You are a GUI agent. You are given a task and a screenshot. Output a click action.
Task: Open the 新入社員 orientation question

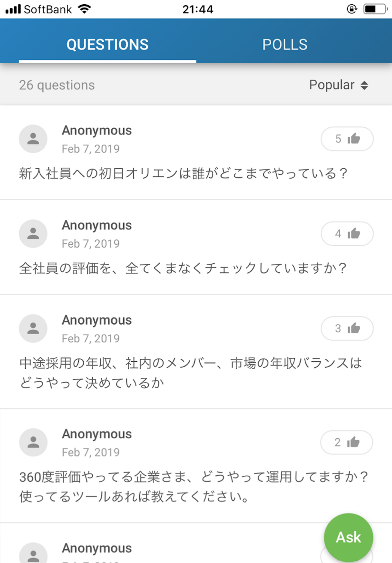(183, 174)
